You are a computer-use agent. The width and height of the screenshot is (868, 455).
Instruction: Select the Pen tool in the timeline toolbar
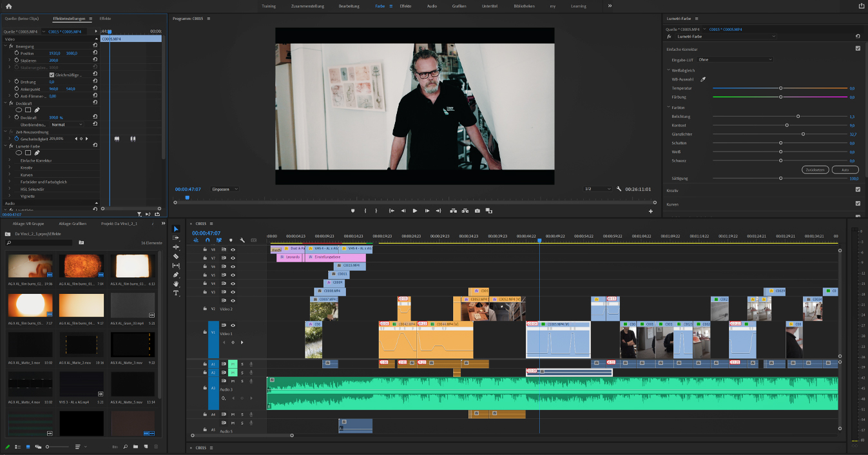[176, 275]
